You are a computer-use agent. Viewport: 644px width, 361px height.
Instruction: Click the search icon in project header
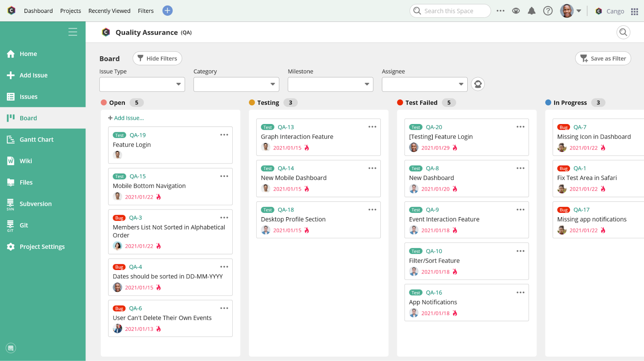(623, 32)
